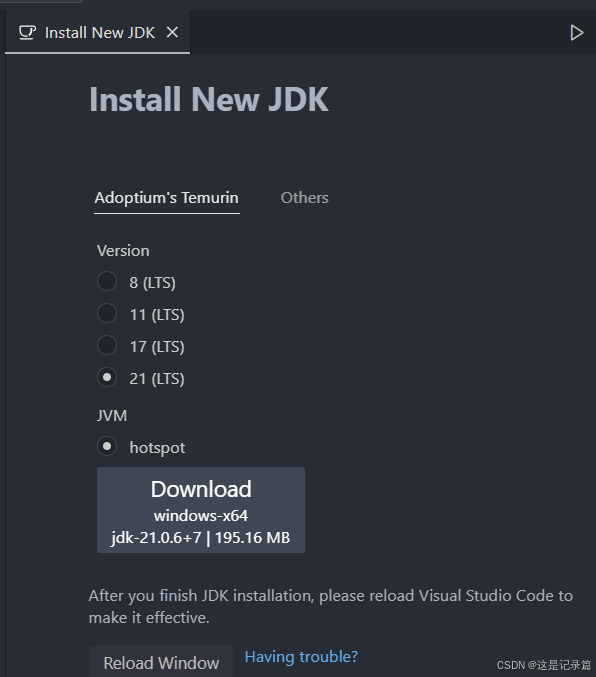The height and width of the screenshot is (677, 596).
Task: Click the run triangle icon at top right
Action: point(576,33)
